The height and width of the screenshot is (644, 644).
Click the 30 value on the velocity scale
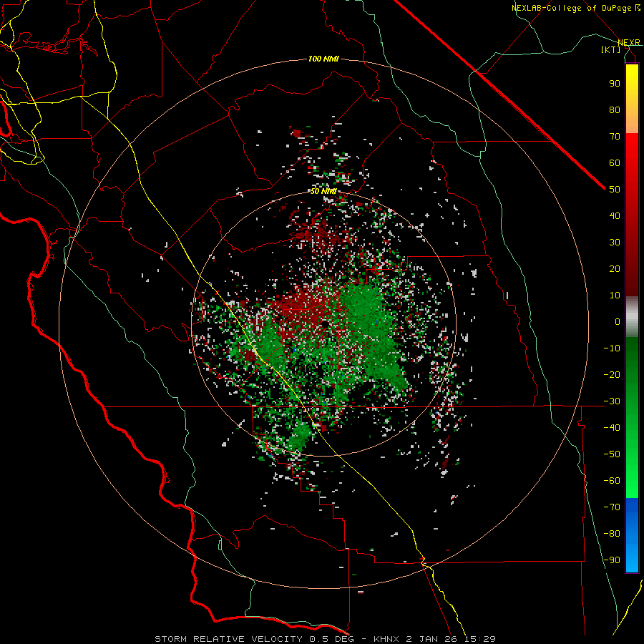(615, 243)
